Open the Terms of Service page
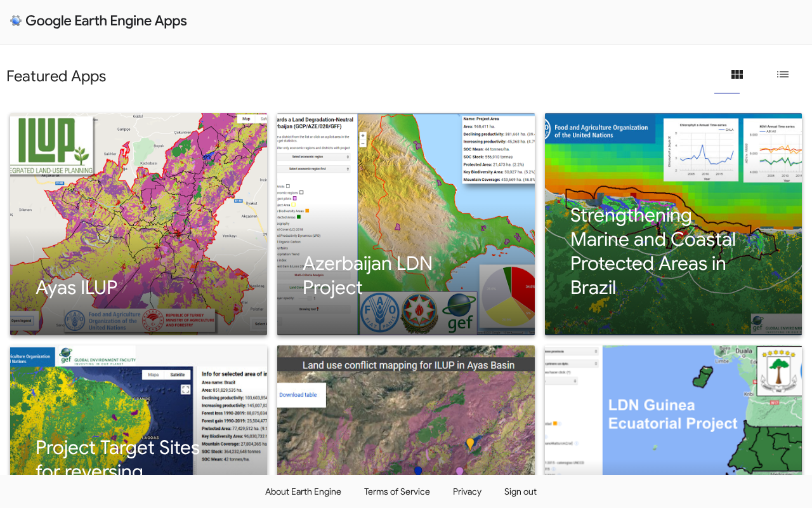The image size is (812, 508). (x=396, y=491)
